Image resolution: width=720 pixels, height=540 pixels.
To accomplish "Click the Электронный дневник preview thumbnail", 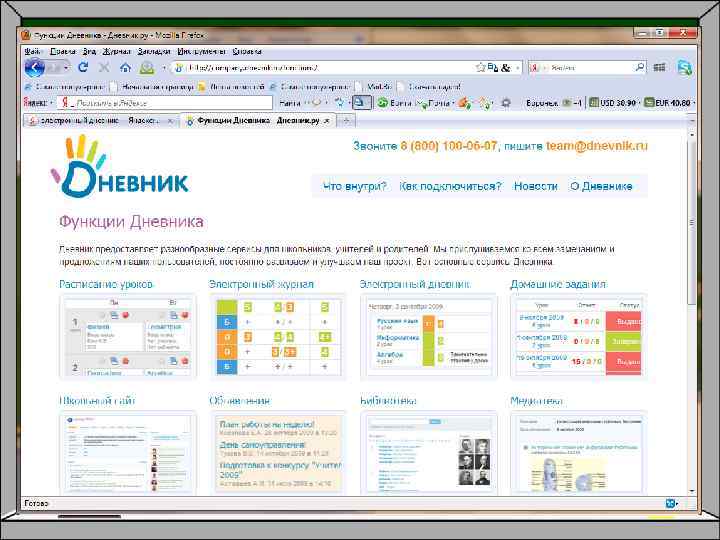I will (x=429, y=337).
